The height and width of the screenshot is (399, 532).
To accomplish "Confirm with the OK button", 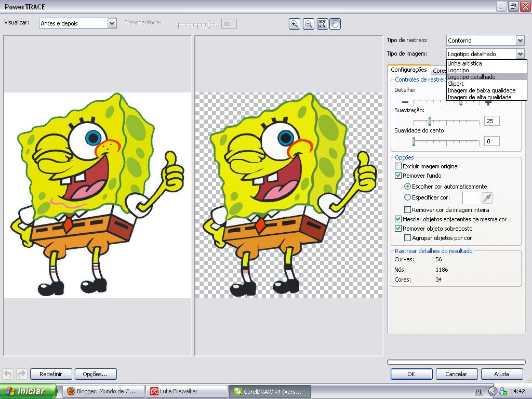I will tap(411, 374).
